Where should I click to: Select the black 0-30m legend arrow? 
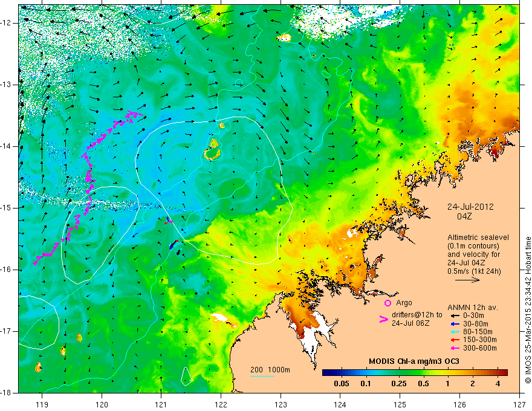(x=455, y=316)
